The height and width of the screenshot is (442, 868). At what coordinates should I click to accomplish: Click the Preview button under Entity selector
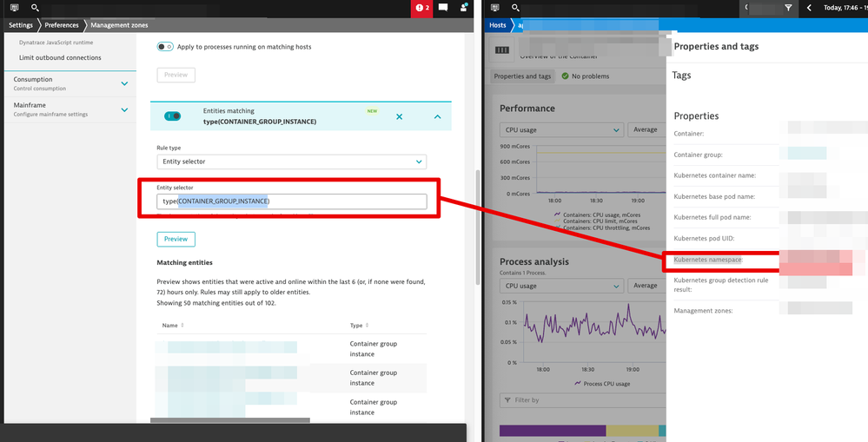(x=176, y=239)
